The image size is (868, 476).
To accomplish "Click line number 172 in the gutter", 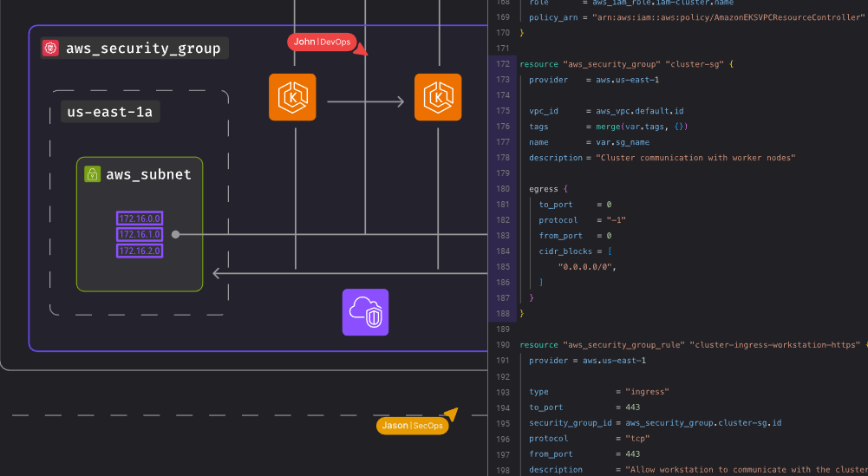I will coord(503,64).
